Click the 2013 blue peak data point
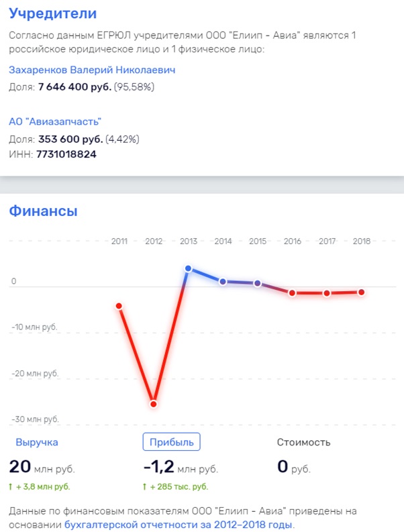Image resolution: width=404 pixels, height=532 pixels. coord(189,269)
